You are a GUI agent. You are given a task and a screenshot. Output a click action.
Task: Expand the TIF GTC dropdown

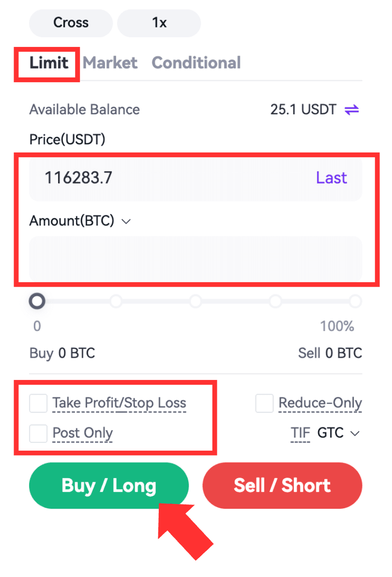coord(339,433)
